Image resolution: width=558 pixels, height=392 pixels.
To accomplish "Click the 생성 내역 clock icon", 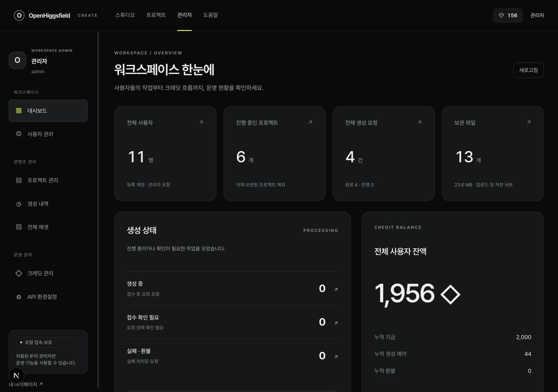I will tap(19, 204).
